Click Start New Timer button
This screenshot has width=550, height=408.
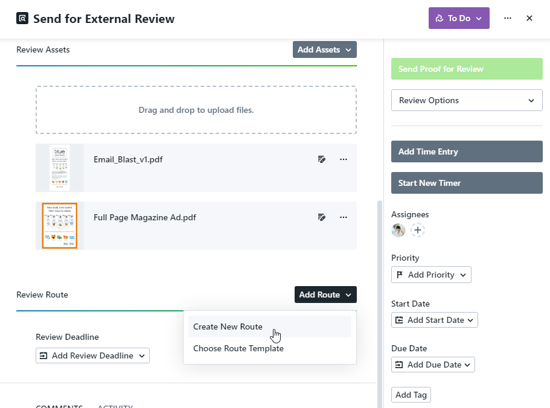tap(467, 183)
